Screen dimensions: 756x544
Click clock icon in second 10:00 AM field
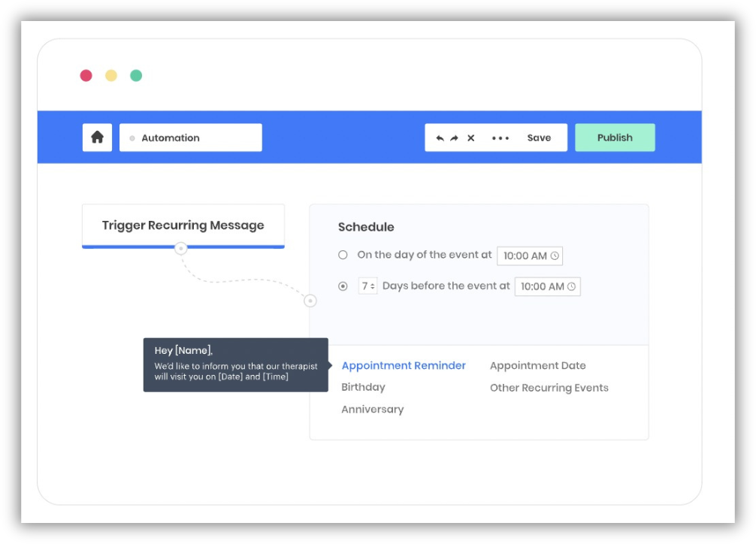point(571,286)
